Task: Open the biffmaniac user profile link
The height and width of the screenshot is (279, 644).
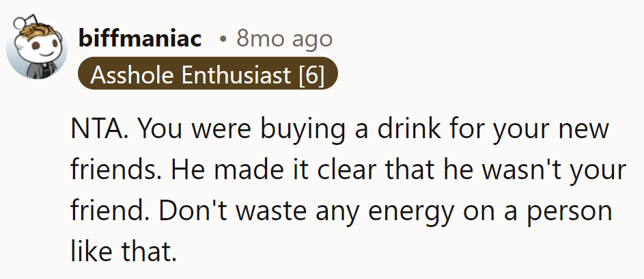Action: tap(140, 39)
